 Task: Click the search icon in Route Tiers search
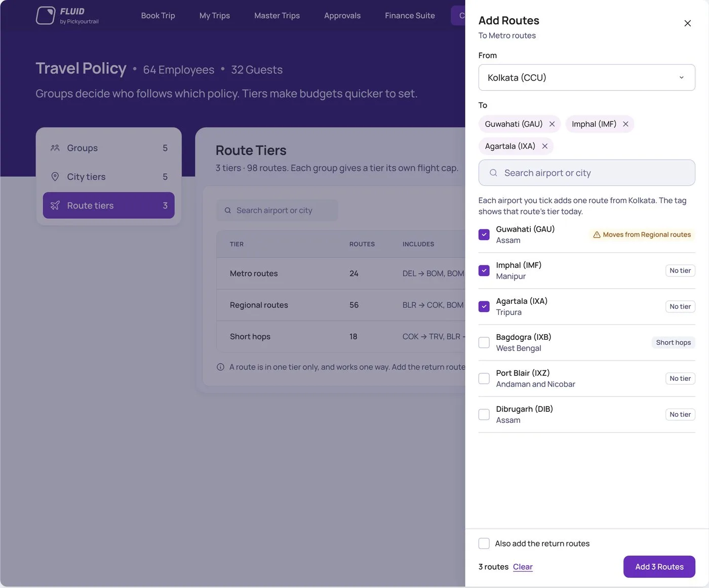click(228, 211)
